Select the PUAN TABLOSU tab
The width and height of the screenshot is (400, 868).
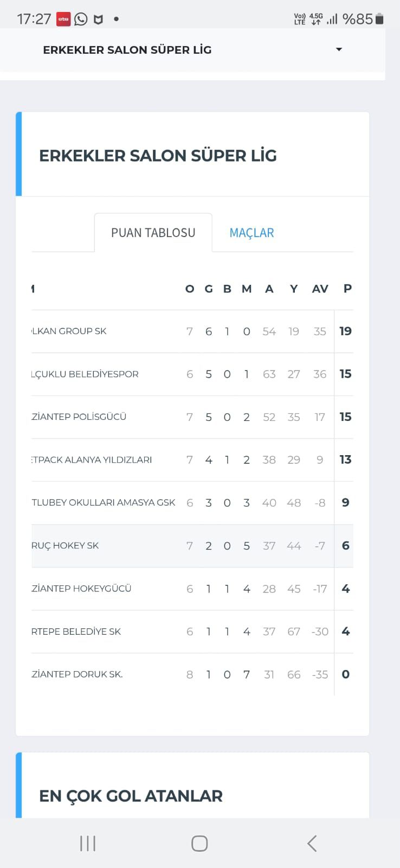point(153,233)
